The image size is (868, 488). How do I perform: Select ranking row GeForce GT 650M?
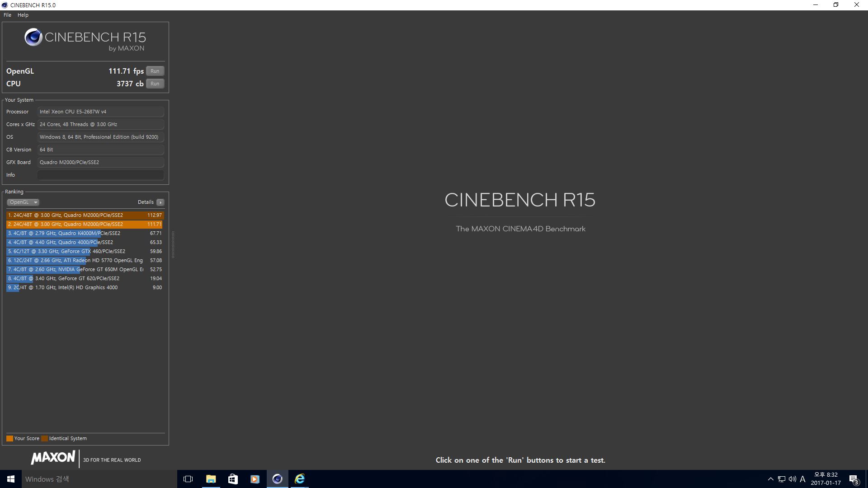click(x=85, y=269)
